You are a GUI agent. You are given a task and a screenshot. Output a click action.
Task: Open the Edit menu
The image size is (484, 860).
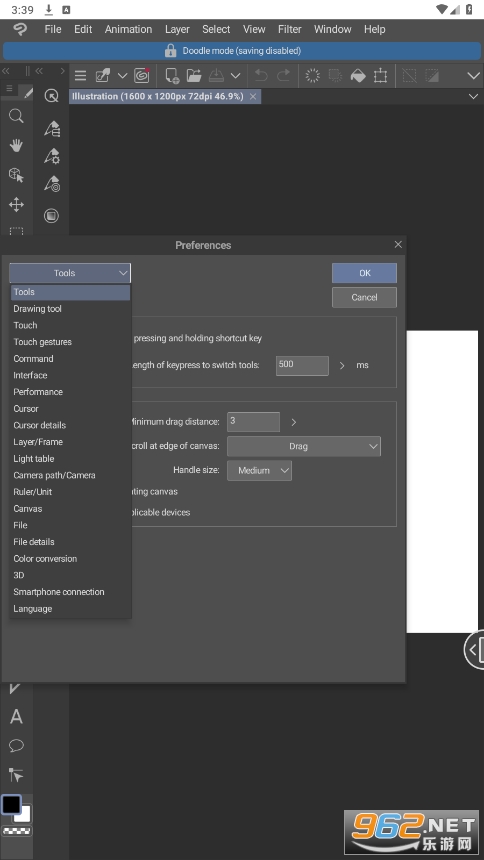(83, 29)
